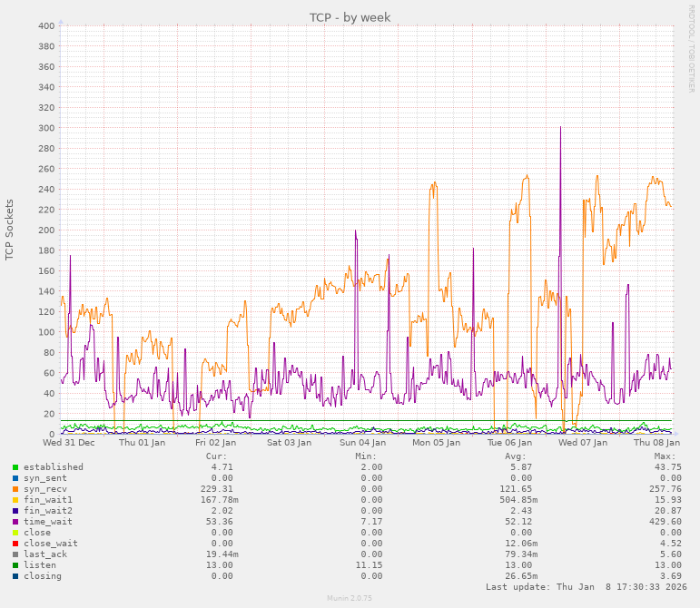This screenshot has width=700, height=608.
Task: Click the dark green listen legend swatch
Action: click(x=15, y=565)
